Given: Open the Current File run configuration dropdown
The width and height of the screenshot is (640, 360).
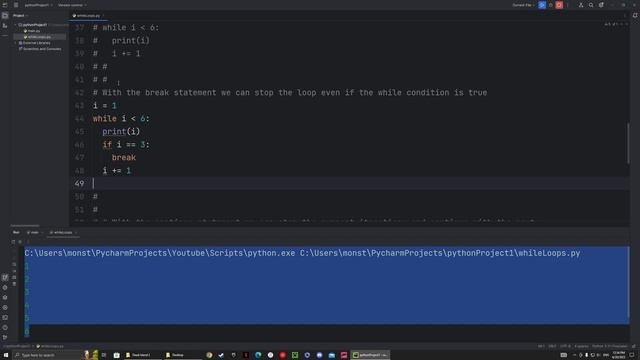Looking at the screenshot, I should pyautogui.click(x=523, y=5).
